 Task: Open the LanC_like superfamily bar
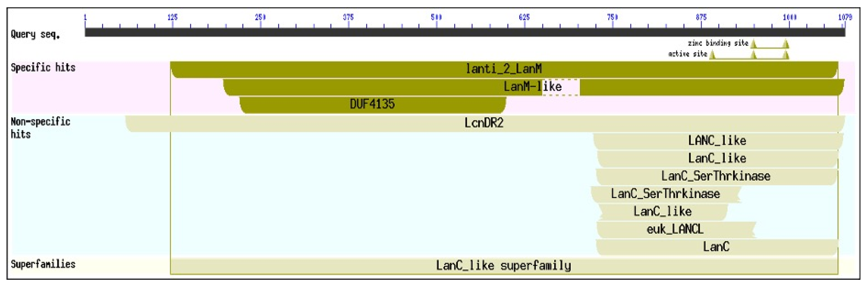tap(503, 266)
